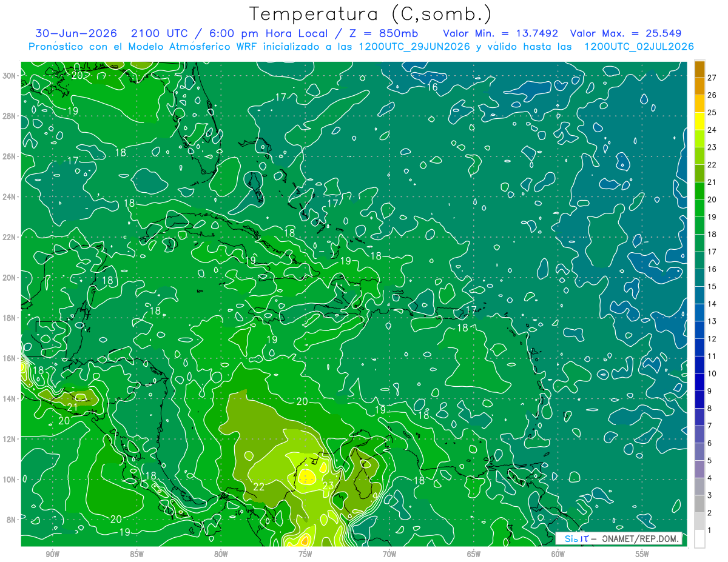
Task: Click "6:00 pm Hora Local" text
Action: [269, 33]
